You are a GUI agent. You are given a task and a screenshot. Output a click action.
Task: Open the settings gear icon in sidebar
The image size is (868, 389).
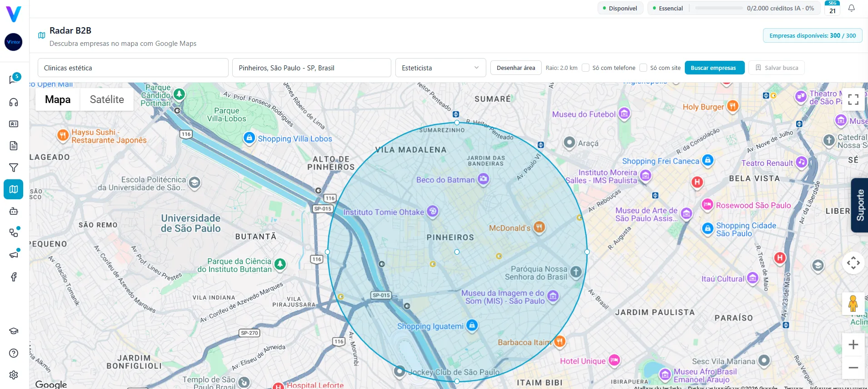pyautogui.click(x=14, y=375)
